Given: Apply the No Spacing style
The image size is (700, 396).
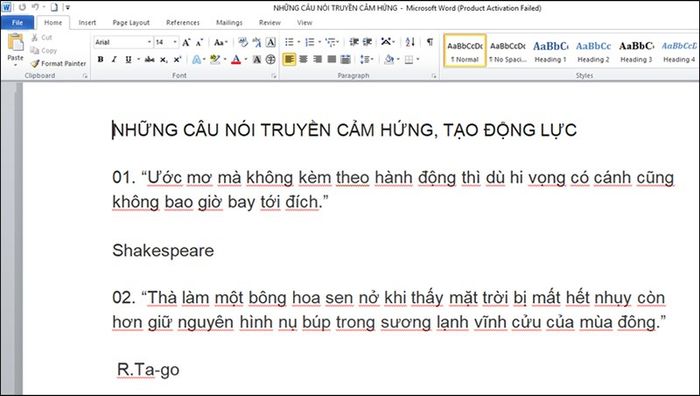Looking at the screenshot, I should pyautogui.click(x=508, y=51).
